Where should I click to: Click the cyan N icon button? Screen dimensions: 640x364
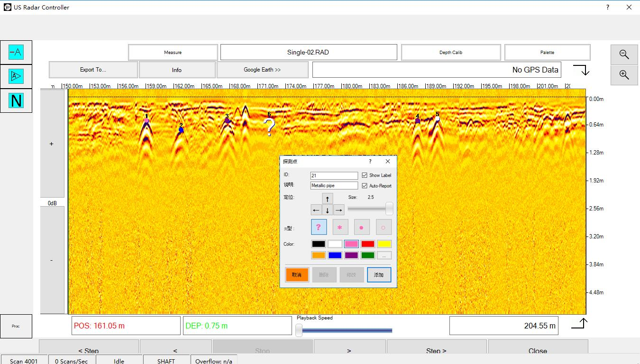coord(16,100)
